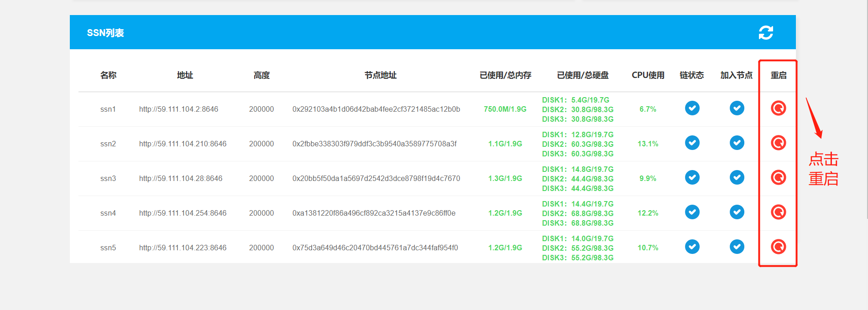Click ssn5 chain status check icon
The image size is (868, 310).
(692, 247)
